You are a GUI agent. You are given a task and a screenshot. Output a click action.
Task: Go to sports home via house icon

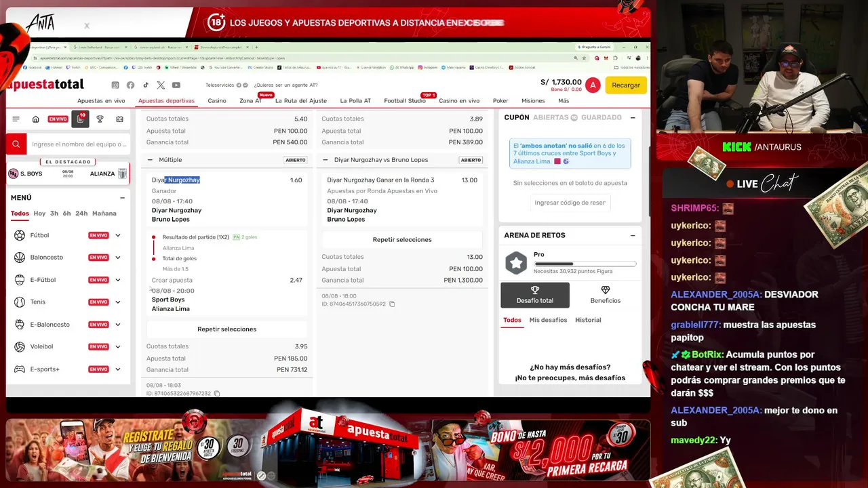[36, 119]
